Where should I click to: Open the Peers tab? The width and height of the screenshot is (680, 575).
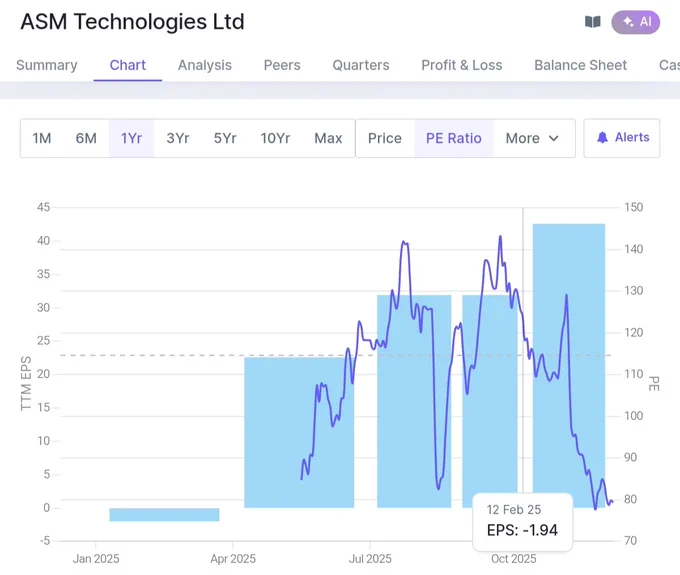[x=282, y=65]
